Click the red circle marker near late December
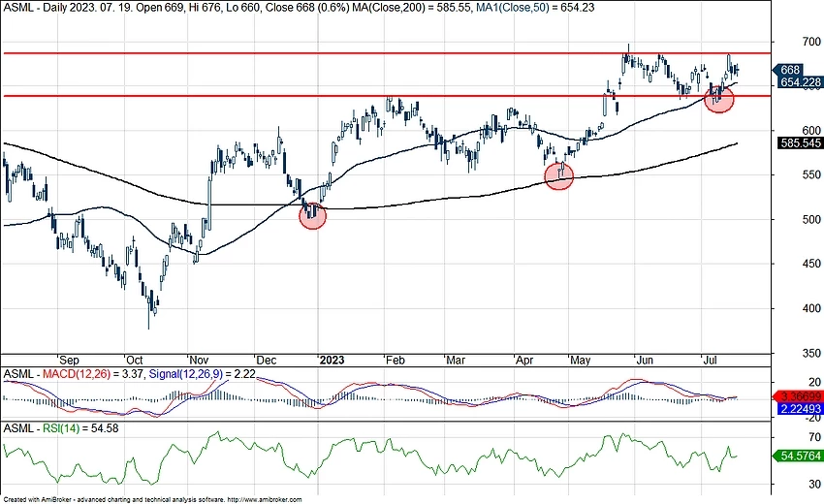This screenshot has height=504, width=824. [312, 215]
